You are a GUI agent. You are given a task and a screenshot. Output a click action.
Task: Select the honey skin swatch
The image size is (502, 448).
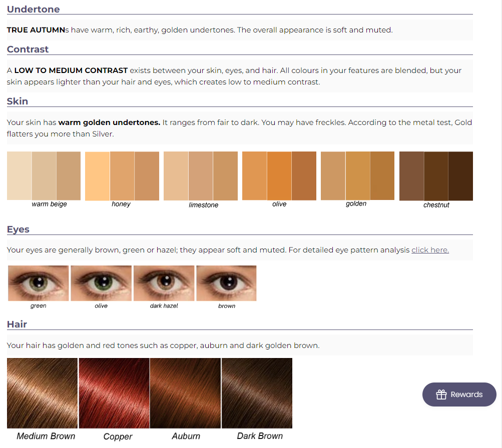122,176
